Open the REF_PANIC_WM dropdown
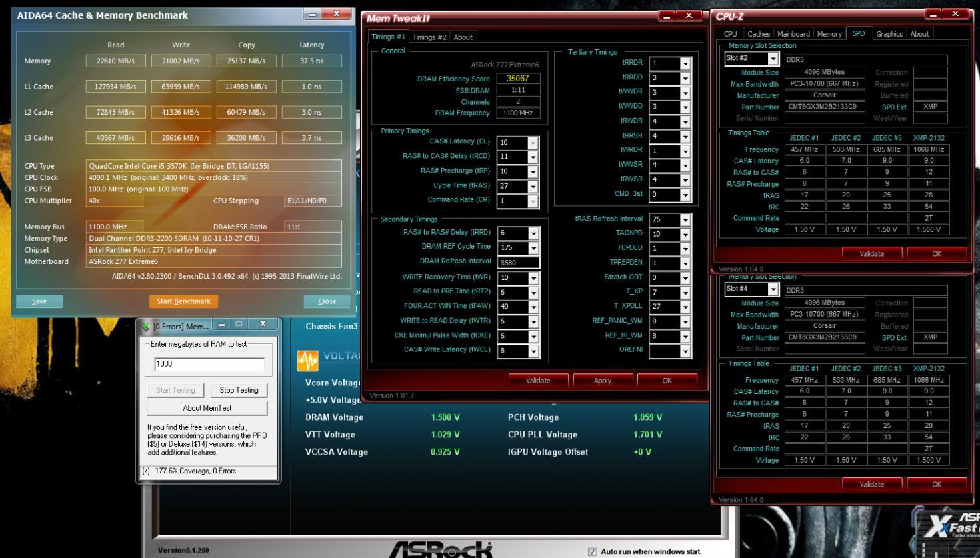The image size is (980, 558). pyautogui.click(x=685, y=322)
